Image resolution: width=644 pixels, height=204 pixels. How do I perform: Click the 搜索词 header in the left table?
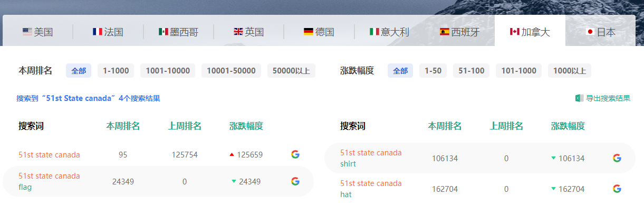(x=31, y=126)
